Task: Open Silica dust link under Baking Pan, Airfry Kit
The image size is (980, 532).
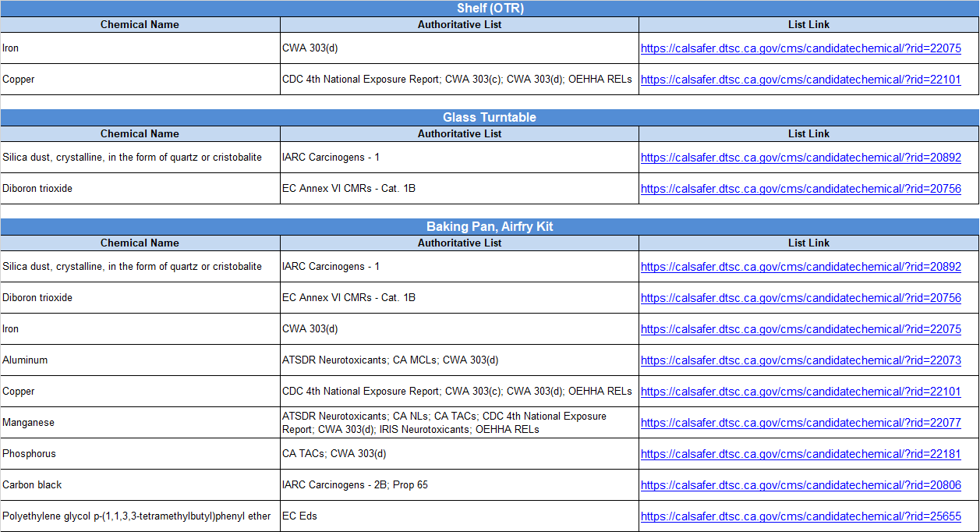Action: click(x=801, y=267)
